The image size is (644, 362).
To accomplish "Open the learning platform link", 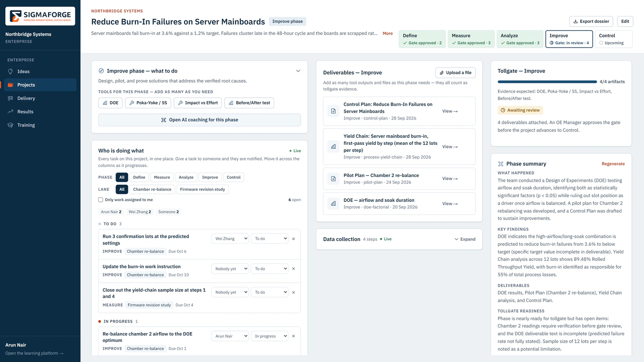I will pyautogui.click(x=34, y=354).
